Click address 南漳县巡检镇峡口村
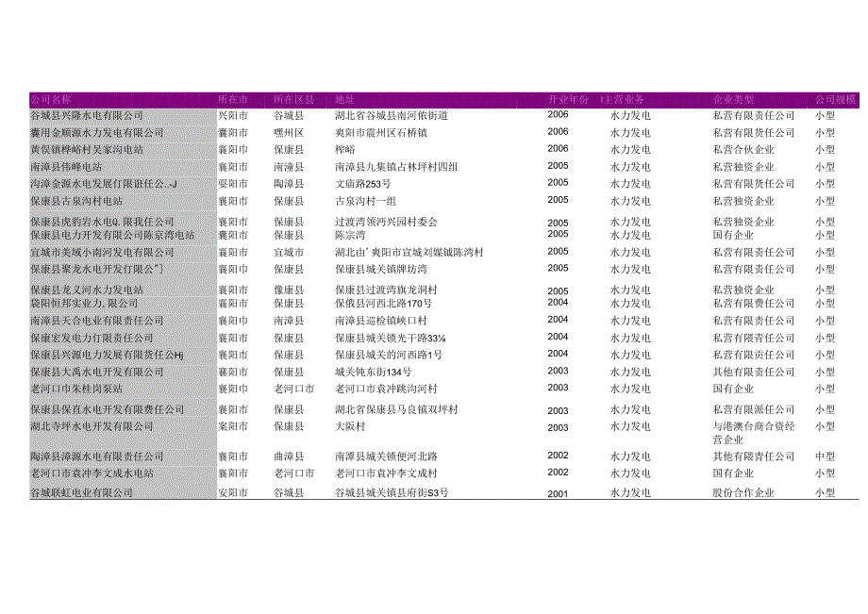 [381, 321]
